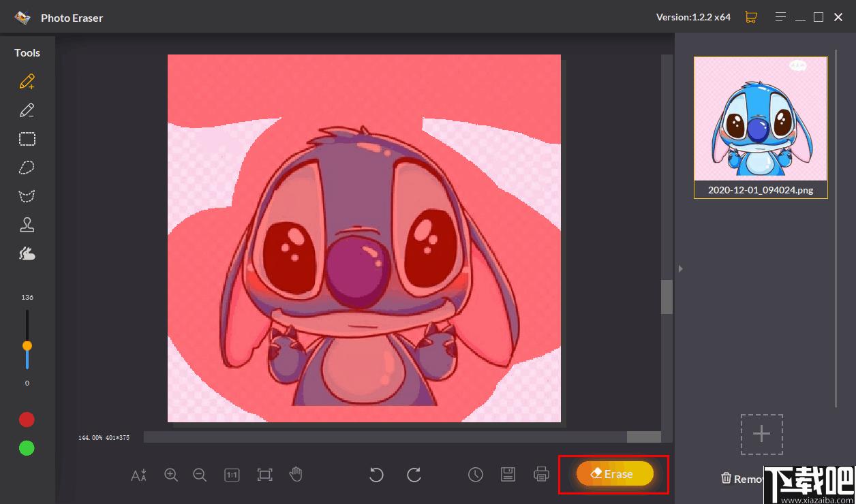The height and width of the screenshot is (504, 856).
Task: Select the clone stamp tool
Action: (27, 225)
